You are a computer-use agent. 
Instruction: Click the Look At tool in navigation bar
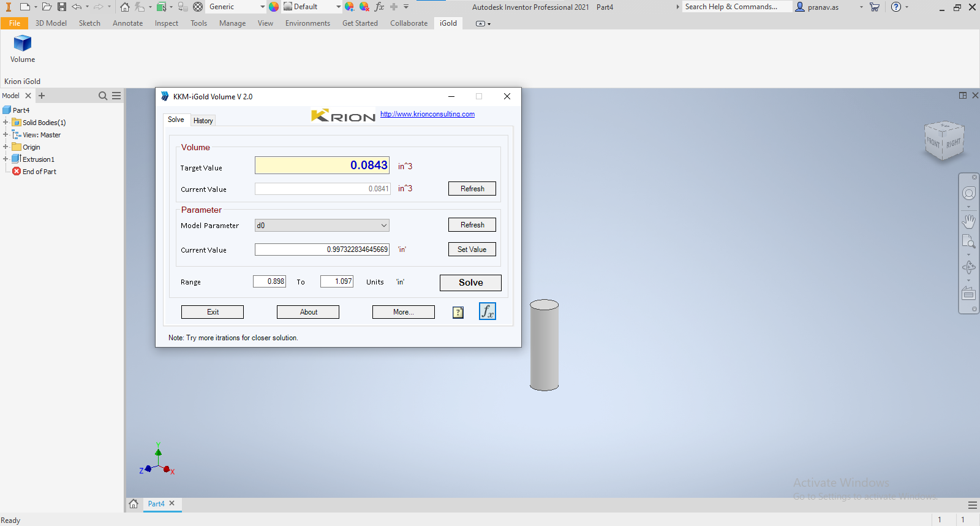[969, 294]
